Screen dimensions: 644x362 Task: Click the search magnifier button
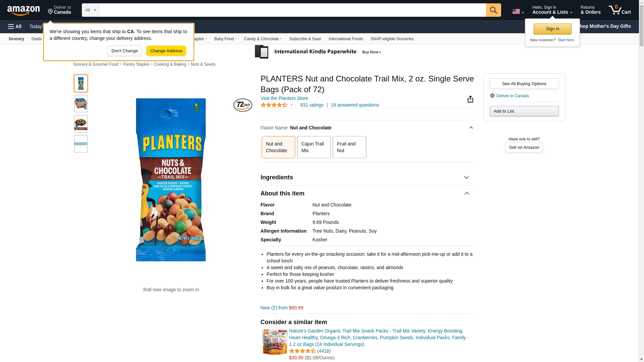pos(493,10)
